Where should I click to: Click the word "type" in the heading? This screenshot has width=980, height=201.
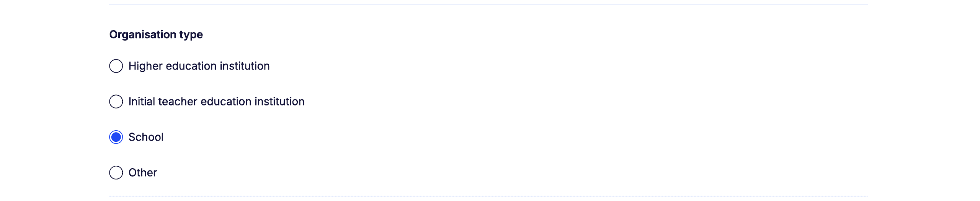click(x=191, y=35)
